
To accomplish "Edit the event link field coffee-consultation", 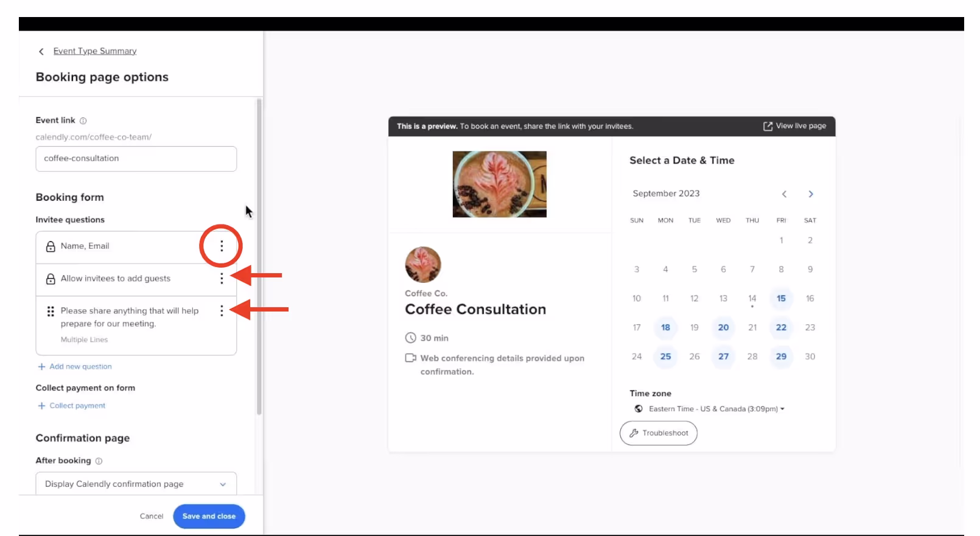I will pos(136,159).
